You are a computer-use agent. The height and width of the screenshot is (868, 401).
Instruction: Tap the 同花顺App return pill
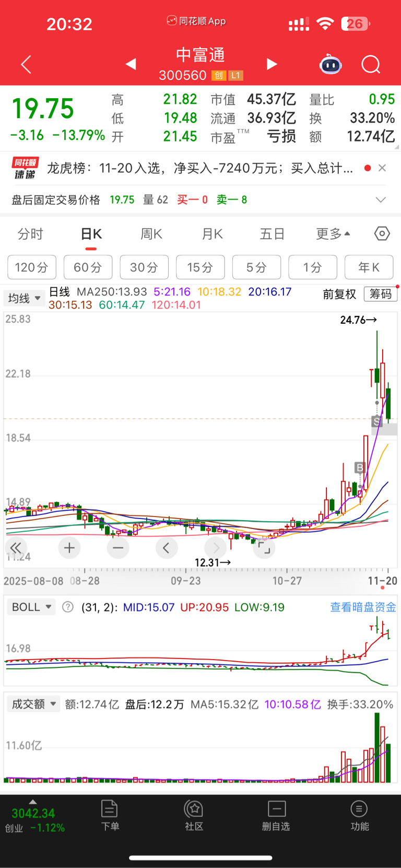pos(196,21)
